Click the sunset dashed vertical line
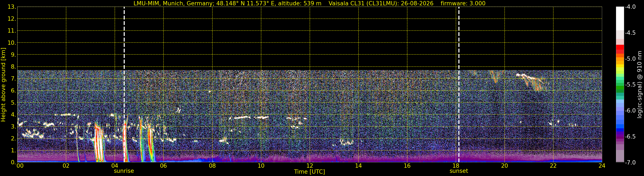644x176 pixels. click(x=459, y=85)
